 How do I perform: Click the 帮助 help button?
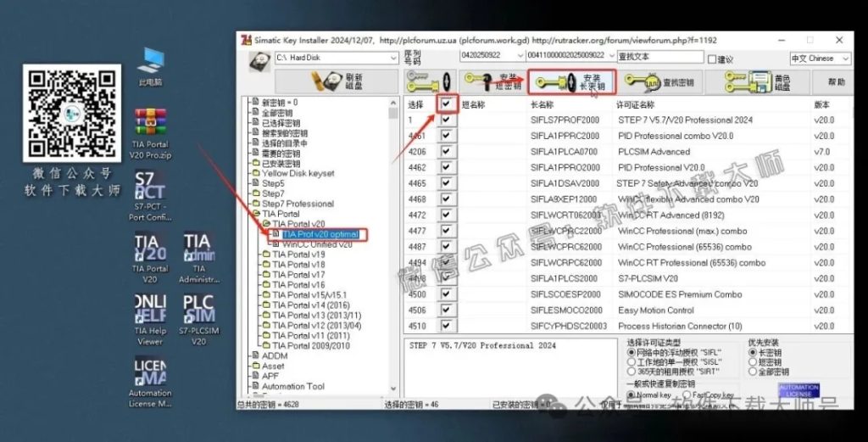[x=835, y=82]
